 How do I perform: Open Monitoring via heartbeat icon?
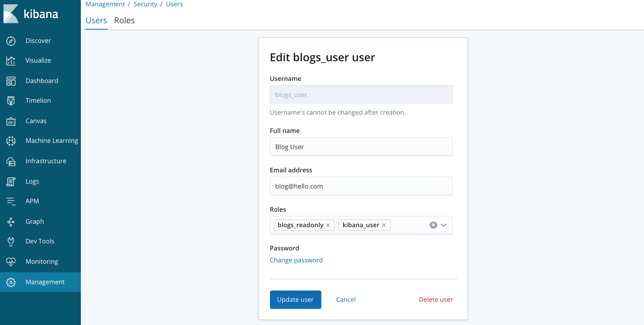coord(11,262)
